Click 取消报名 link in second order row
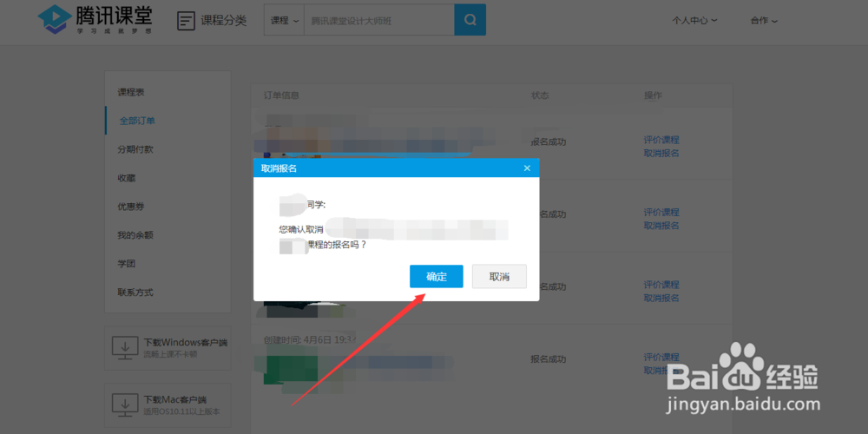Screen dimensions: 868x434 click(661, 226)
